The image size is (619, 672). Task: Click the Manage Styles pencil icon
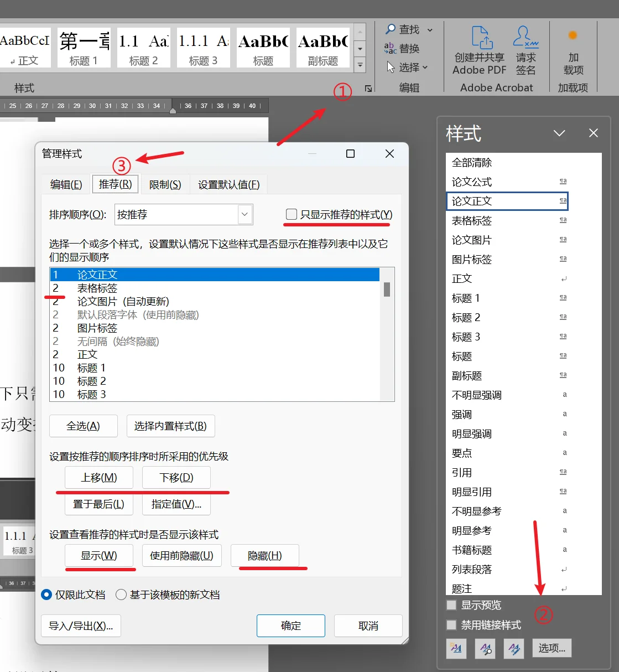[514, 648]
